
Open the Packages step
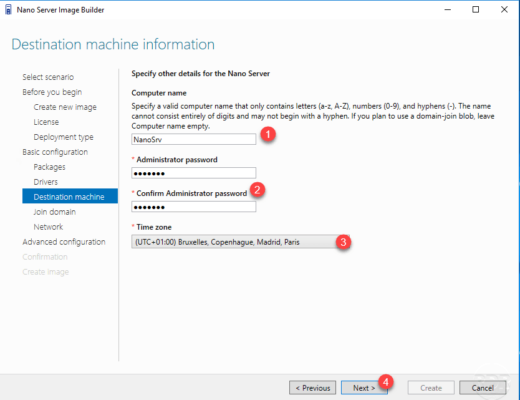pos(49,167)
